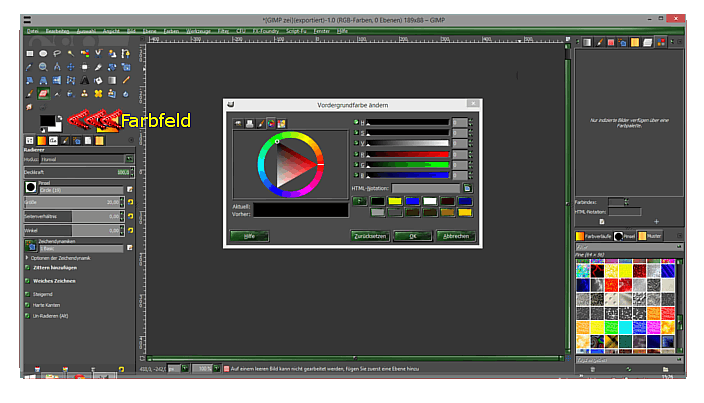Screen dimensions: 704x403
Task: Open tab menu of the Muster dock
Action: [679, 236]
